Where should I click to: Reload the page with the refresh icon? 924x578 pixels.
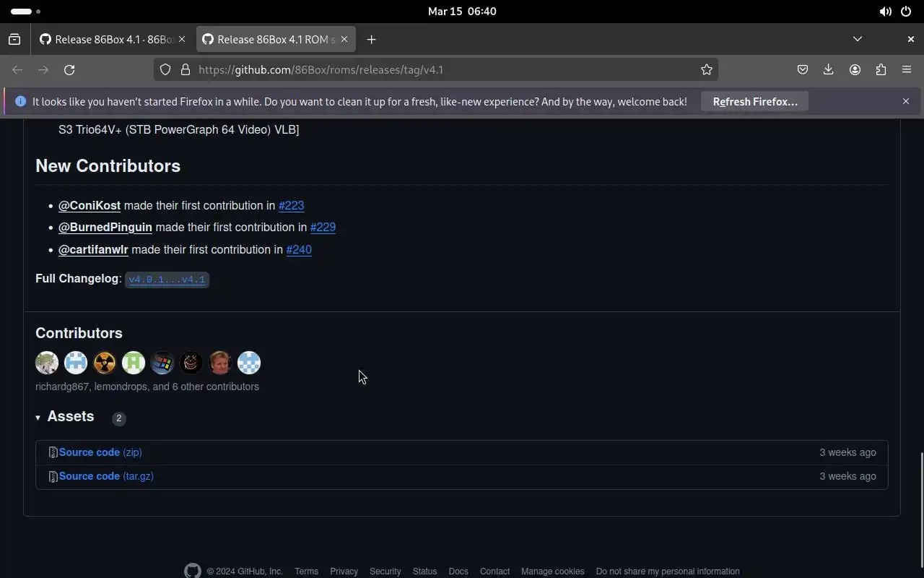pos(69,70)
